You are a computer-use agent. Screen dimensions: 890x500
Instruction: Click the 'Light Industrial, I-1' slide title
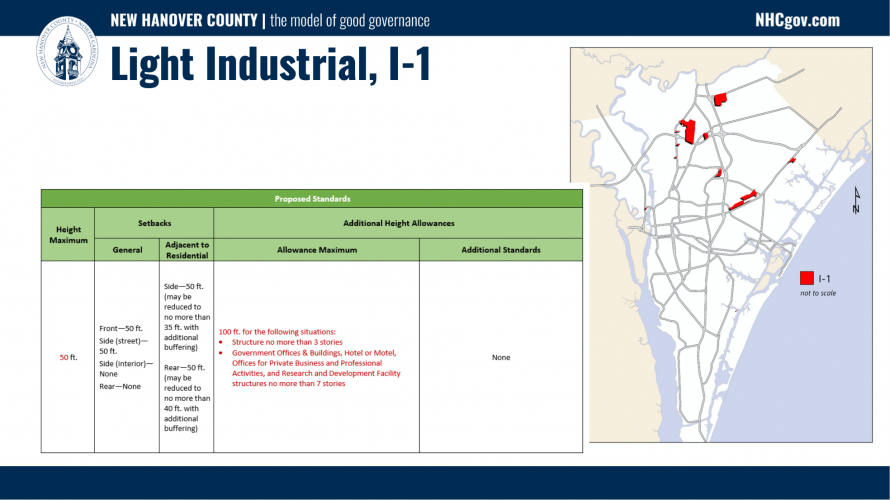pyautogui.click(x=270, y=65)
